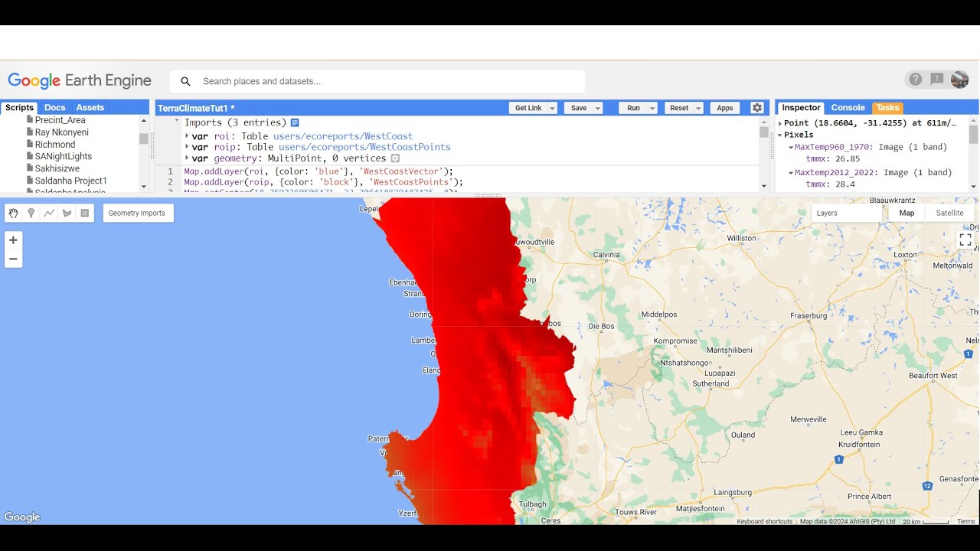The image size is (980, 551).
Task: Open the Precint_Area script file
Action: tap(60, 120)
